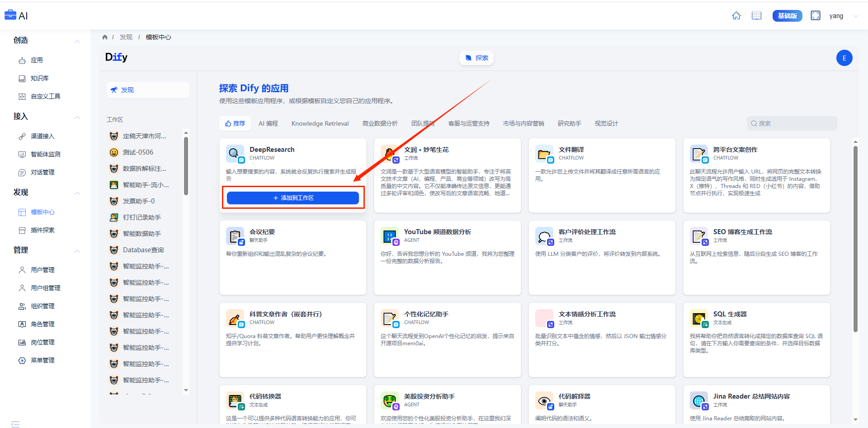Click the 文件翻译 folder icon
The height and width of the screenshot is (428, 868).
click(544, 154)
